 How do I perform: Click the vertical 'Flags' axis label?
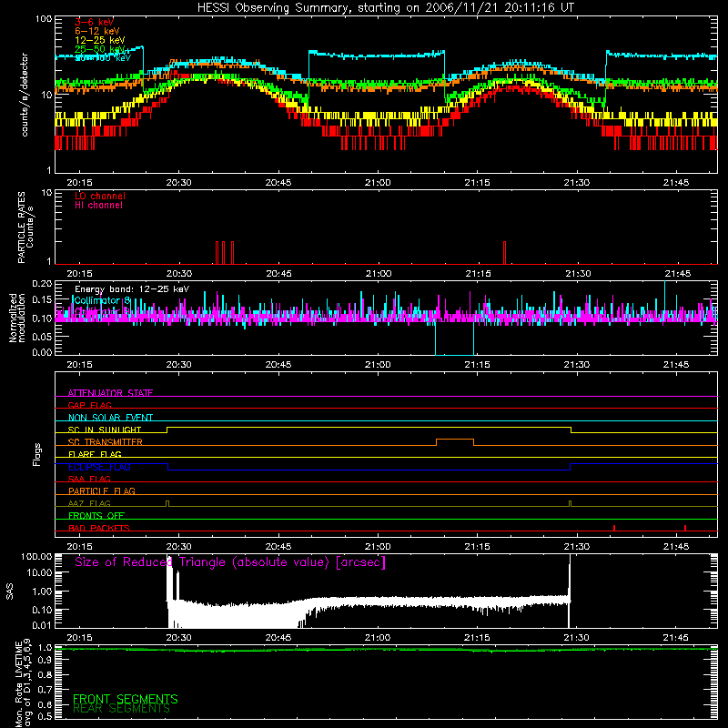37,454
